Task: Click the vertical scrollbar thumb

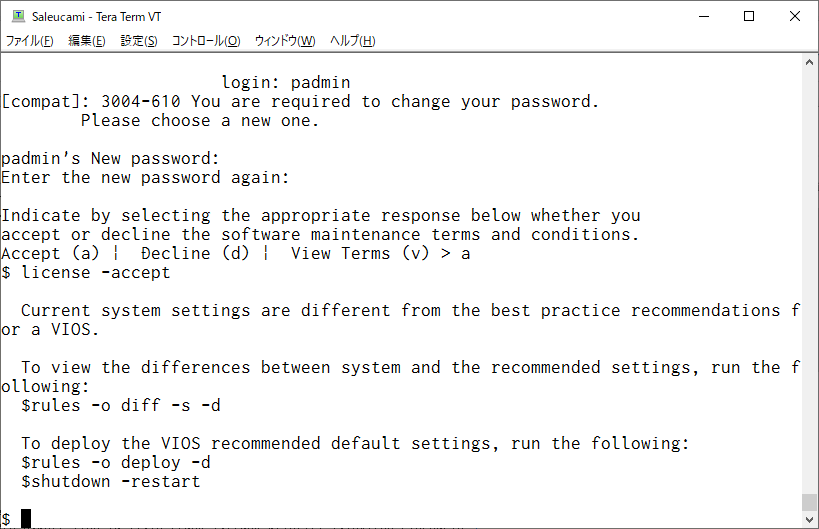Action: pyautogui.click(x=809, y=502)
